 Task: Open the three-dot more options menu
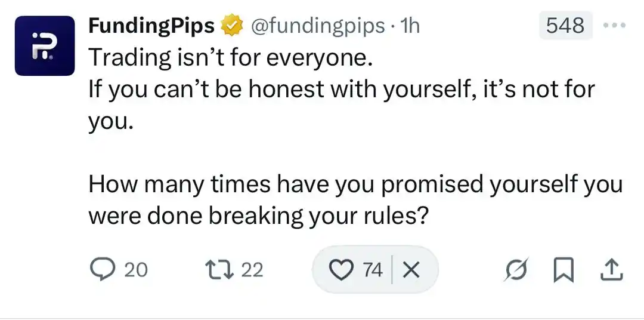[614, 26]
